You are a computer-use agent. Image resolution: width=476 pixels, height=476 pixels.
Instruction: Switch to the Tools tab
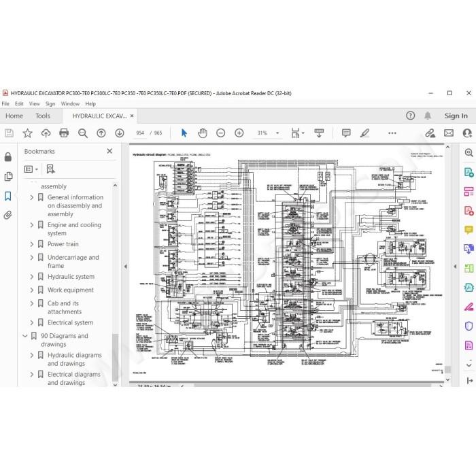click(43, 116)
